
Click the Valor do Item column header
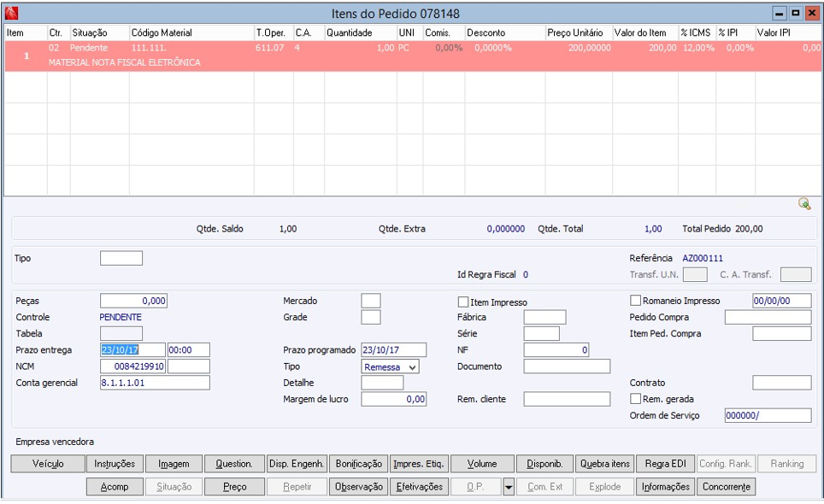tap(645, 32)
